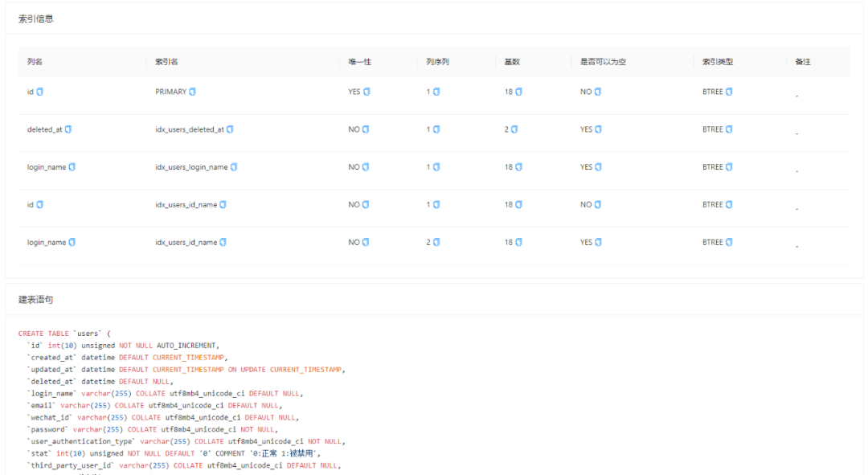Click the `id` int(10) unsigned code line
868x475 pixels.
coord(123,346)
